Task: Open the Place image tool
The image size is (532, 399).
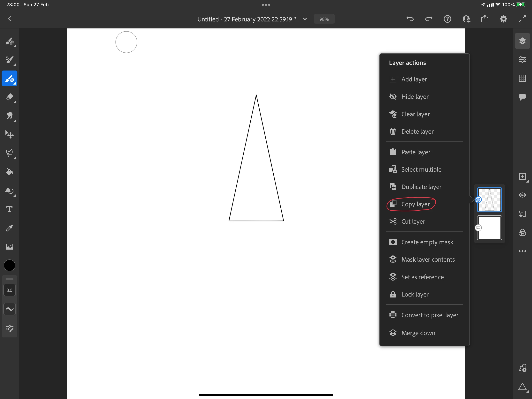Action: pos(10,246)
